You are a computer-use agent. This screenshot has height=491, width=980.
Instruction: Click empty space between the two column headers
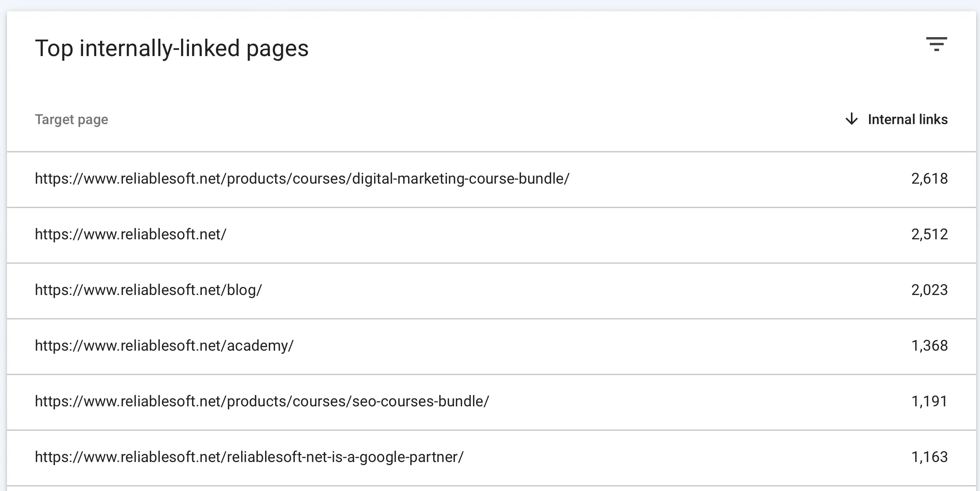pyautogui.click(x=464, y=119)
